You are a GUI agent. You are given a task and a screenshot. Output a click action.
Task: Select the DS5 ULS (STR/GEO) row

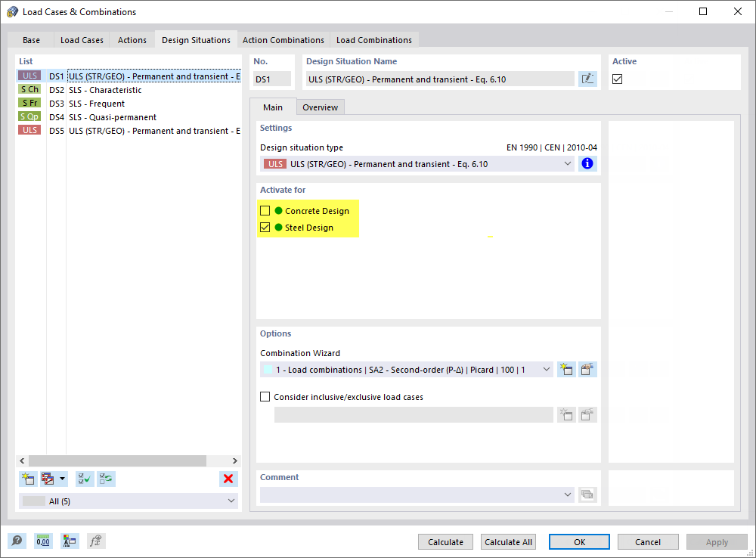coord(129,130)
